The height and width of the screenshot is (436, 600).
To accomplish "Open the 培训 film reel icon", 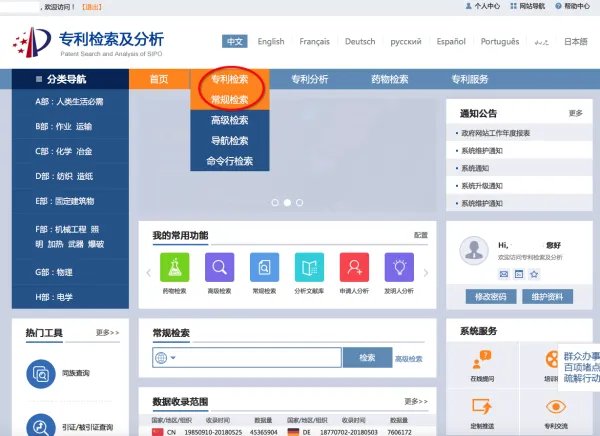I will click(551, 360).
